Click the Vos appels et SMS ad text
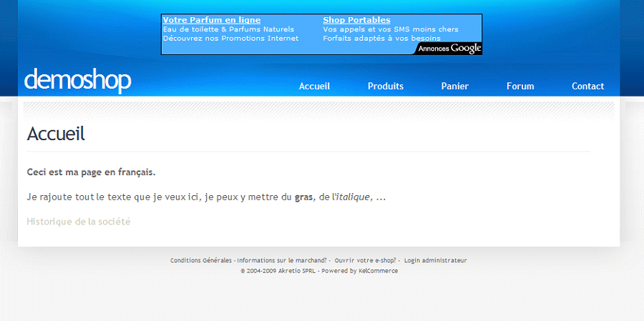Image resolution: width=644 pixels, height=321 pixels. coord(390,29)
